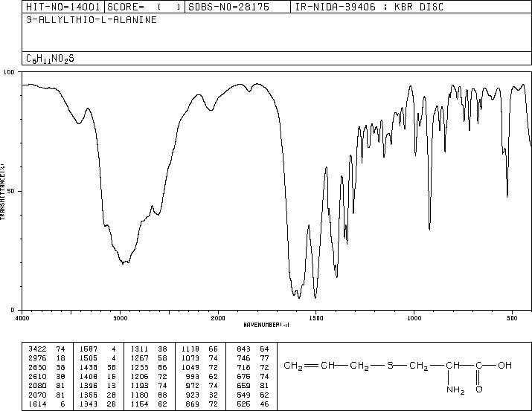Click the 4000 tick on wavenumber axis
The width and height of the screenshot is (532, 411).
22,318
